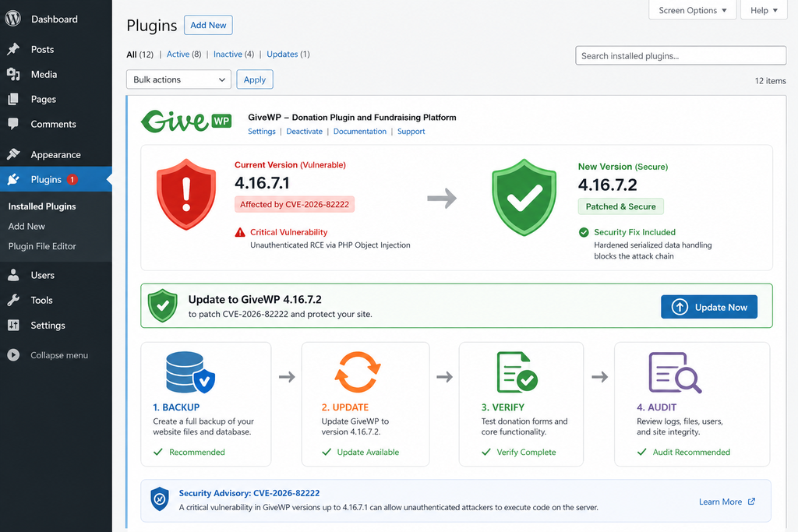Open Security Advisory: CVE-2026-82222 heading link
This screenshot has height=532, width=798.
[249, 493]
